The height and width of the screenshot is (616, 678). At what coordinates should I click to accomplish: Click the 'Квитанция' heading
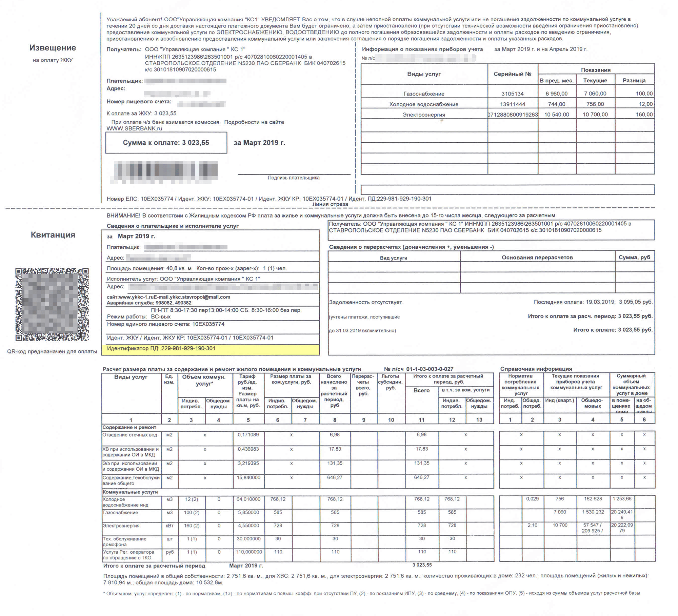point(53,235)
